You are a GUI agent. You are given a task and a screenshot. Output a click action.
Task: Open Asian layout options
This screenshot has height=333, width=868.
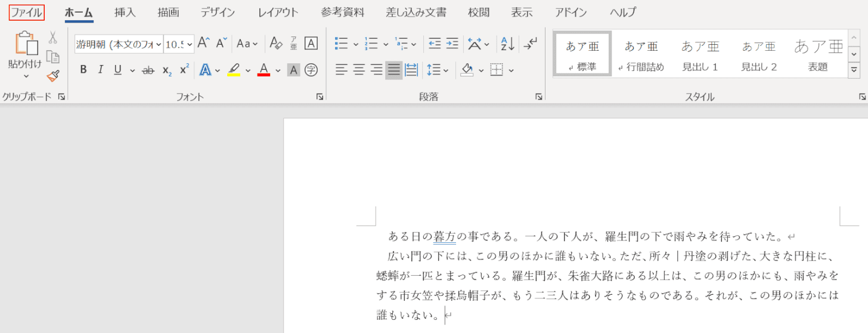pos(475,43)
